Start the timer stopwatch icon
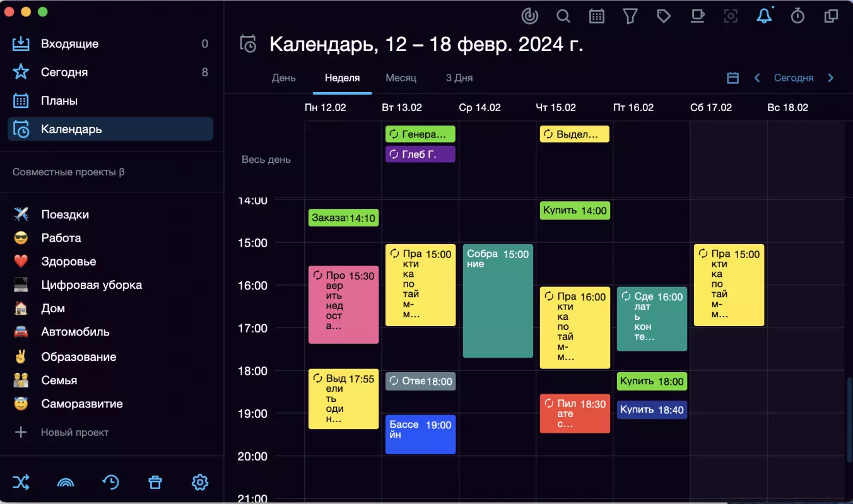The width and height of the screenshot is (853, 504). click(x=798, y=16)
